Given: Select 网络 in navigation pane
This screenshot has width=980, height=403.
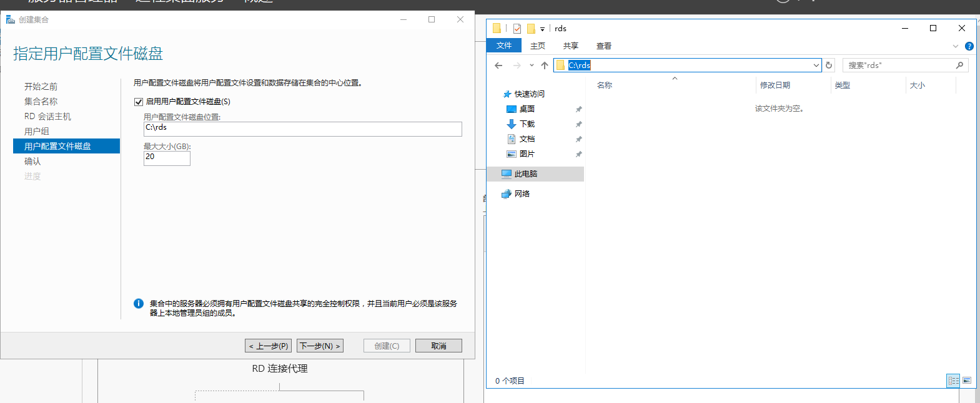Looking at the screenshot, I should coord(522,194).
